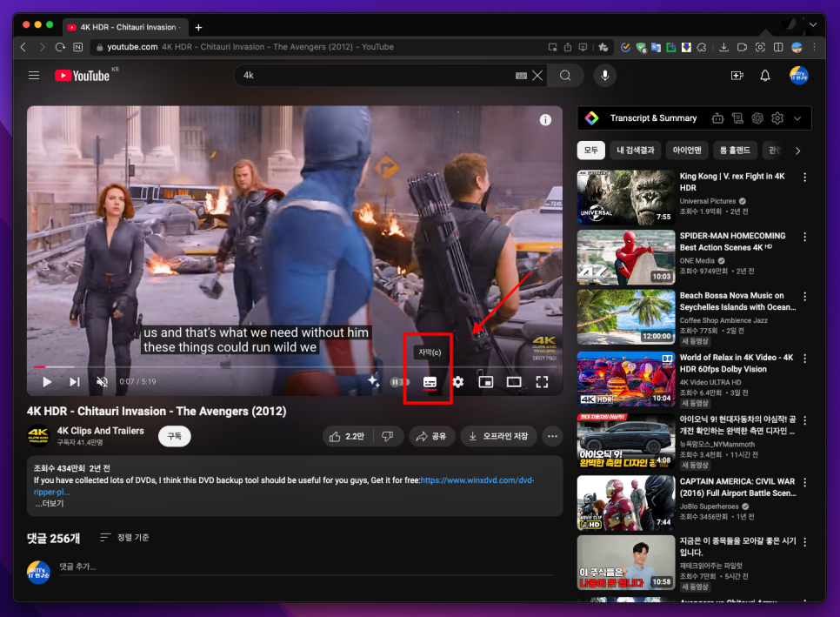Subscribe with the 구독 button
This screenshot has height=617, width=840.
coord(174,436)
